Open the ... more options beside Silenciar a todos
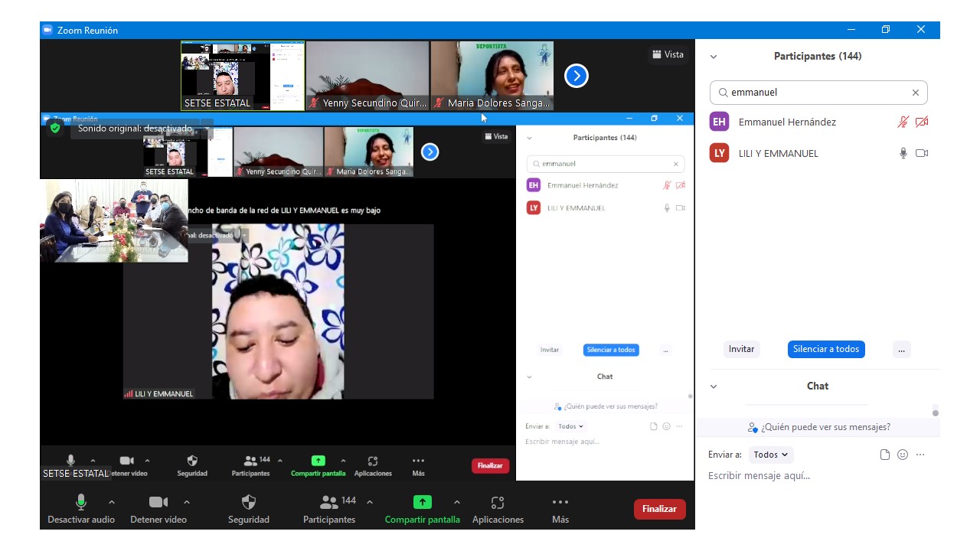The image size is (980, 551). (x=902, y=349)
